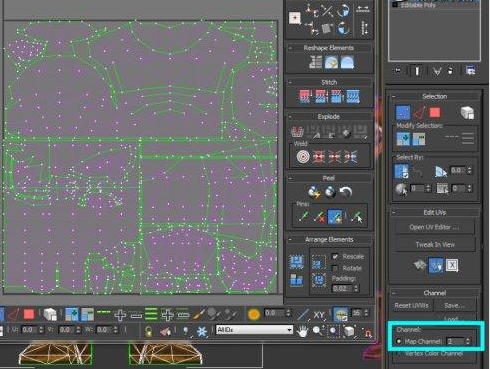Click the Save button in Channel rollout
The height and width of the screenshot is (369, 490).
pos(455,305)
